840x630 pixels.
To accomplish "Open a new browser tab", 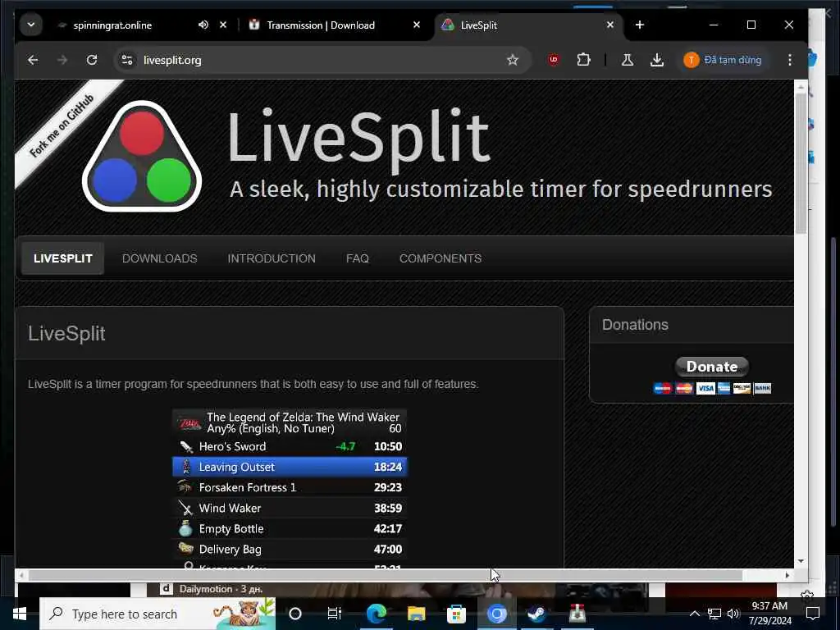I will point(640,25).
